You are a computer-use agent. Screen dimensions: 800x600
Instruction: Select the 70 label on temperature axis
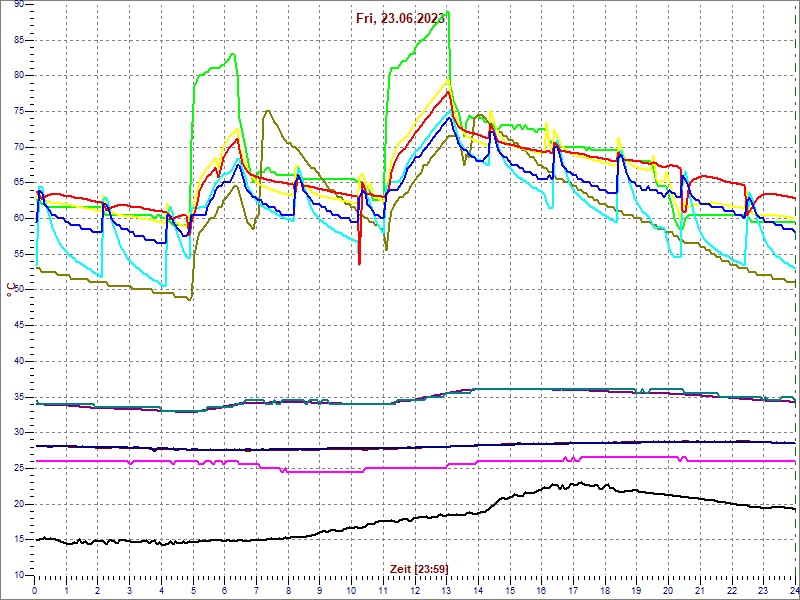pyautogui.click(x=19, y=147)
